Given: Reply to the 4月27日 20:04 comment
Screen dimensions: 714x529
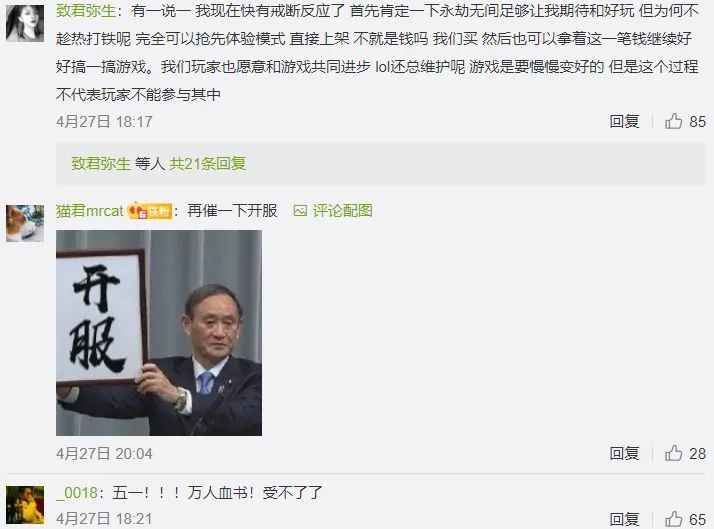Looking at the screenshot, I should click(x=624, y=453).
